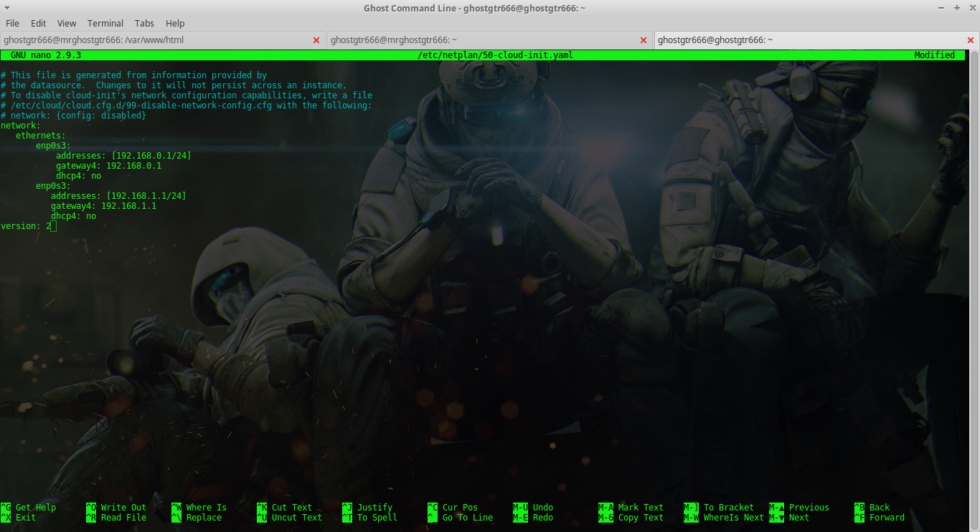Click the GNU nano 2.9.3 label
The height and width of the screenshot is (532, 980).
point(46,55)
